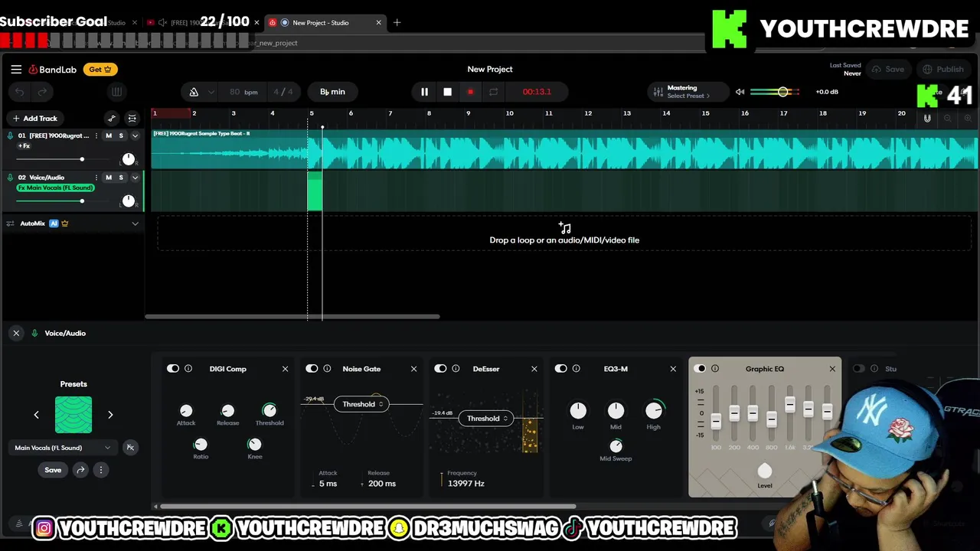This screenshot has width=980, height=551.
Task: Toggle the magnet snap icon
Action: [x=927, y=119]
